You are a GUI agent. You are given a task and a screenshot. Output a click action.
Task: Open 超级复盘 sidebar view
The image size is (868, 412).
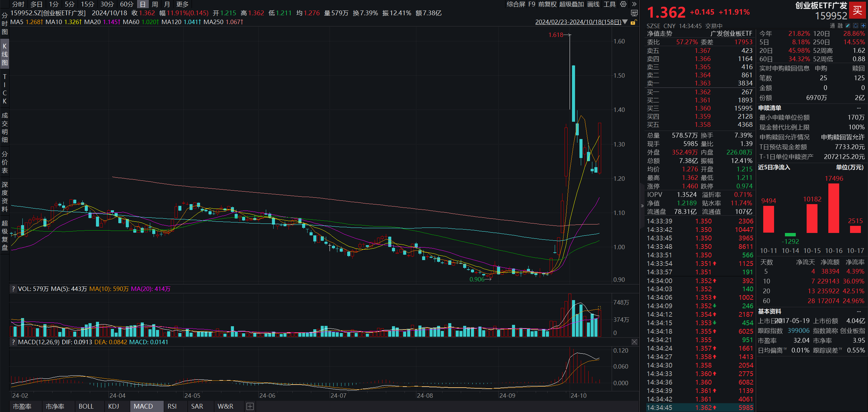pyautogui.click(x=5, y=235)
